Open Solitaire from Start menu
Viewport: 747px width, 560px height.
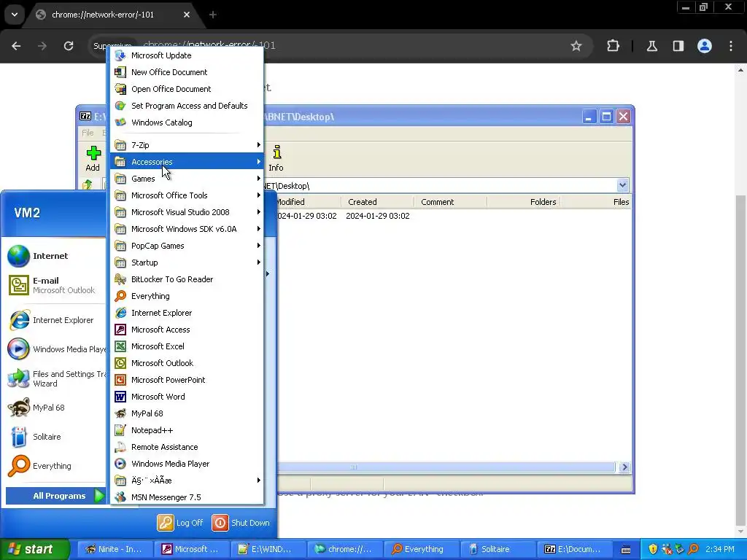click(55, 437)
